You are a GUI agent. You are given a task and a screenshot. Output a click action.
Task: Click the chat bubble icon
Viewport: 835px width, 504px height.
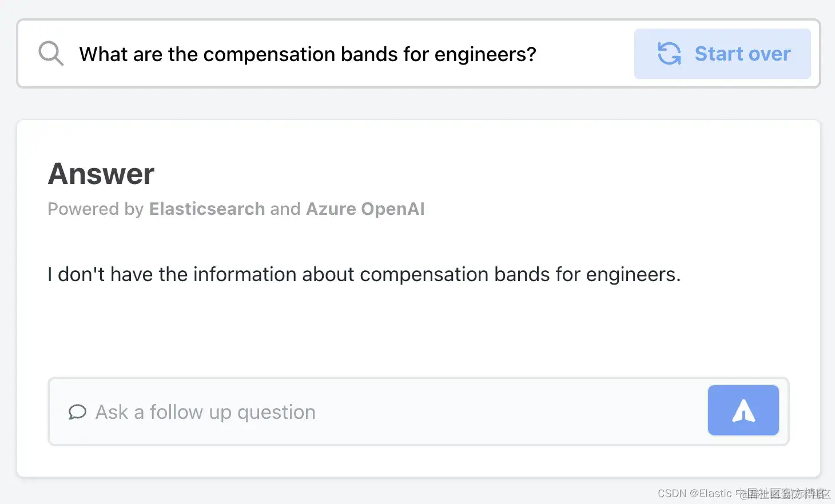[77, 412]
